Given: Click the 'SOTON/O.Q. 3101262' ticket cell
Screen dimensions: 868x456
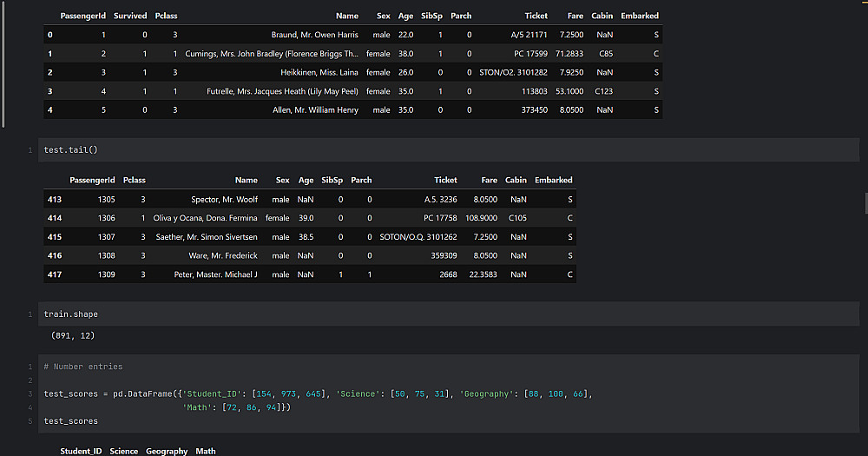Looking at the screenshot, I should 418,237.
